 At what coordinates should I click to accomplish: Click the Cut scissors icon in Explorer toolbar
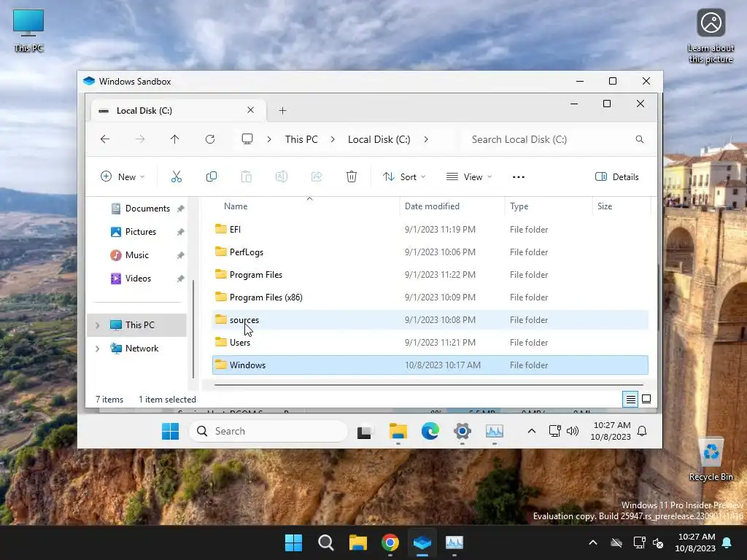click(x=177, y=176)
